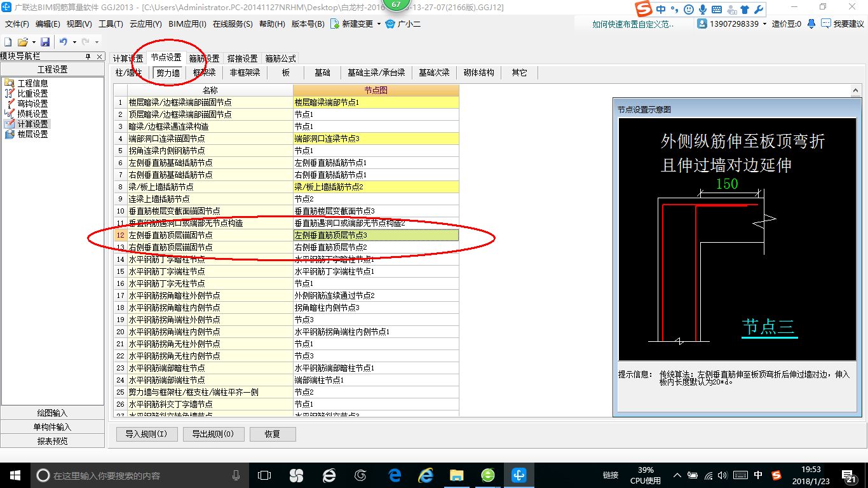Click the 节点三 link in the diagram
The width and height of the screenshot is (868, 488).
coord(769,327)
